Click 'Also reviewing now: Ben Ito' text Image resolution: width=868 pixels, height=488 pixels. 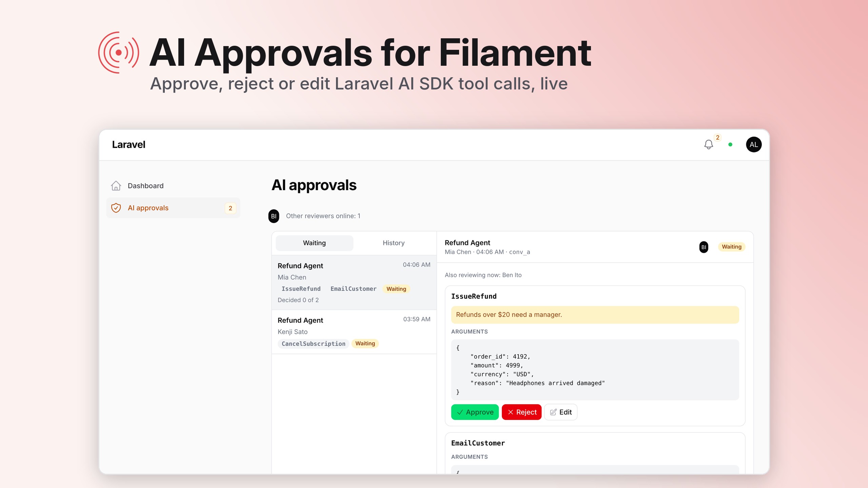click(x=483, y=275)
